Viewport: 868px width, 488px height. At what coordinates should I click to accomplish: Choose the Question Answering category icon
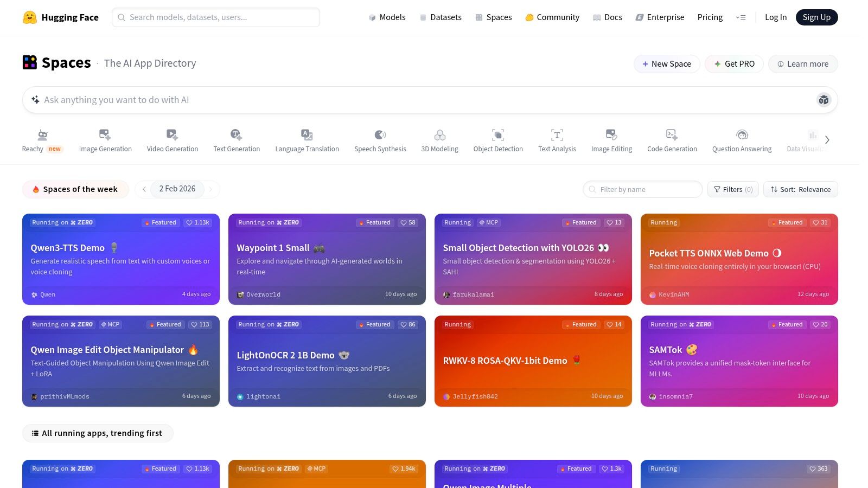point(742,134)
